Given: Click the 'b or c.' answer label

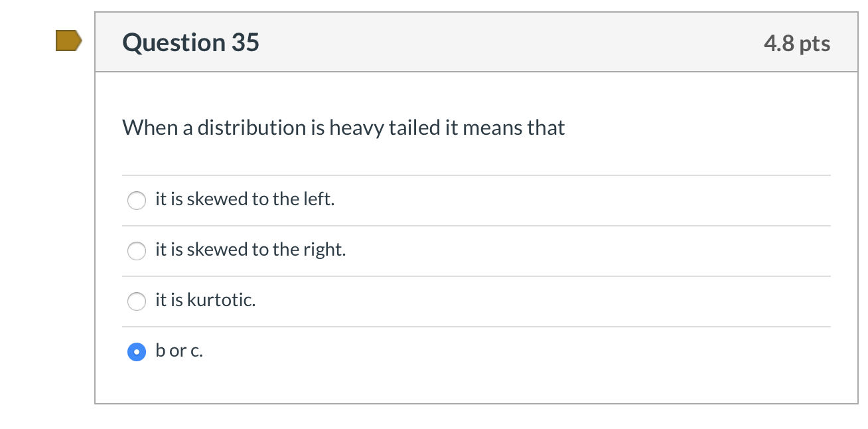Looking at the screenshot, I should [179, 351].
